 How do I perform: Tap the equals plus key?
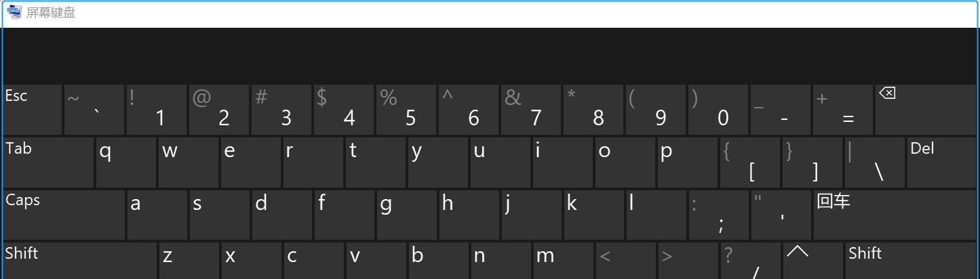(843, 110)
